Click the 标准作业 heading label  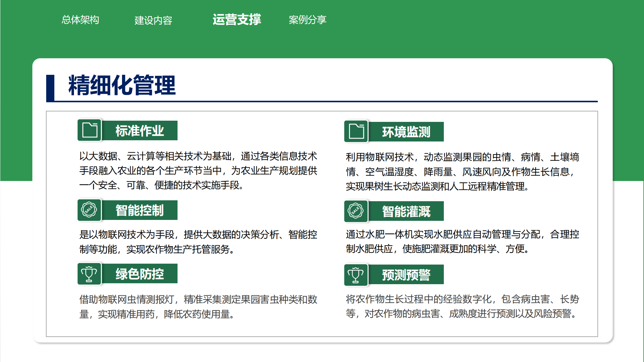click(x=139, y=131)
